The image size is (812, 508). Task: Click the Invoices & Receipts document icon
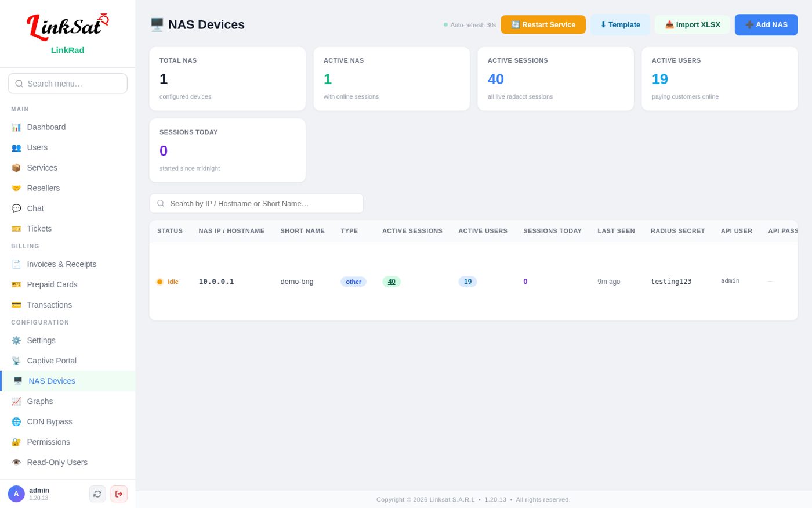click(16, 264)
